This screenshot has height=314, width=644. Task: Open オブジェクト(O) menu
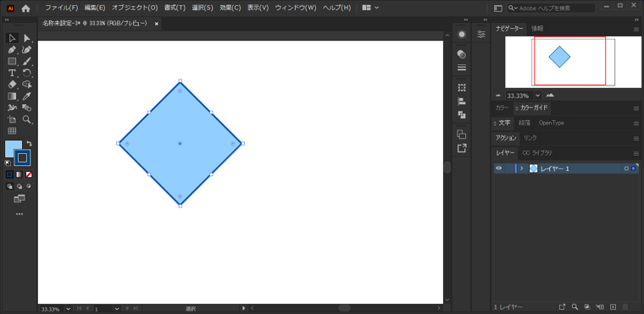tap(135, 8)
